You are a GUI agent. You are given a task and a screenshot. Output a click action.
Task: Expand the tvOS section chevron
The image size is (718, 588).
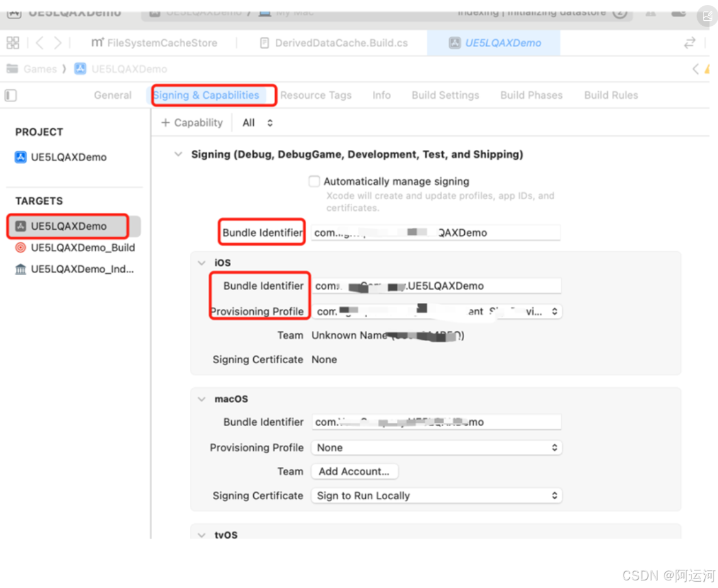[x=202, y=535]
